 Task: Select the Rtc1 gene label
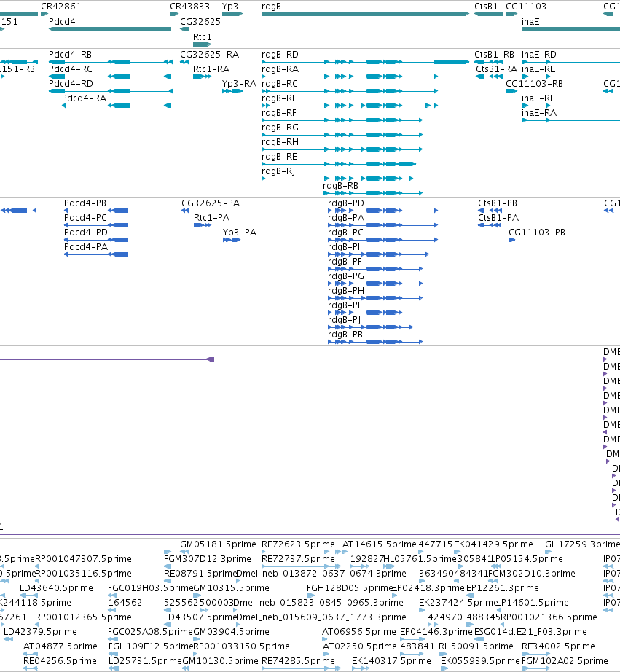pos(203,37)
